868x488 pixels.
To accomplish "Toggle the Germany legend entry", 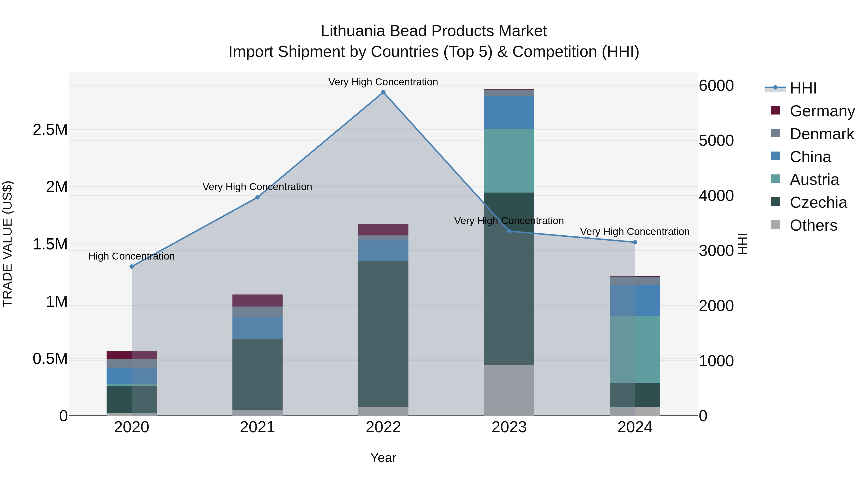I will click(x=813, y=111).
